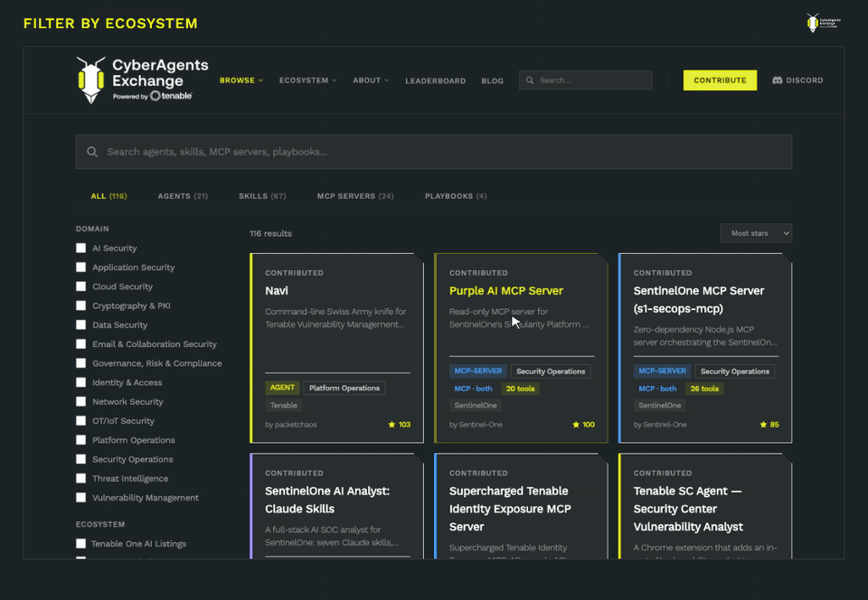Viewport: 868px width, 600px height.
Task: Click SentinelOne tag on s1-secops-mcp card
Action: (x=660, y=406)
